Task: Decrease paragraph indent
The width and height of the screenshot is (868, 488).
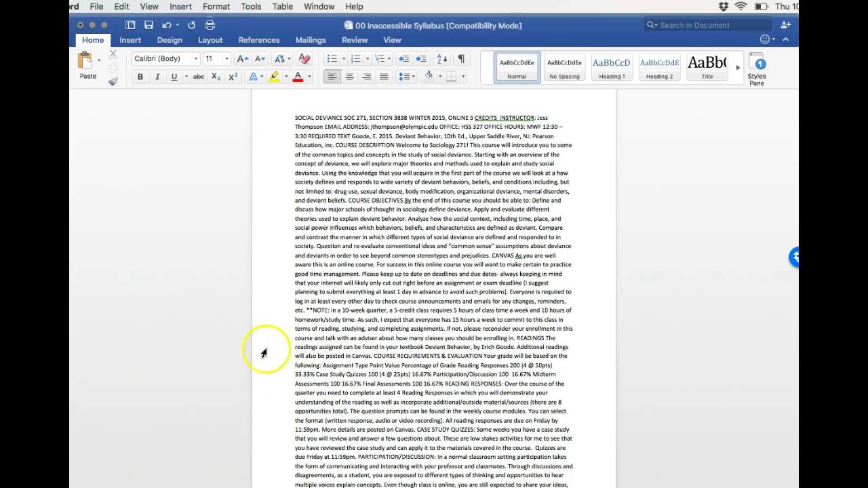Action: click(403, 59)
